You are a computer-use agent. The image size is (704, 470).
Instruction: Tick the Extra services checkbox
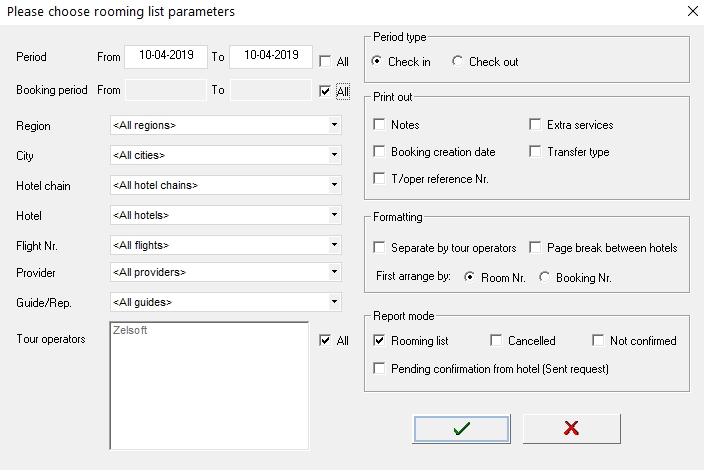[x=535, y=124]
